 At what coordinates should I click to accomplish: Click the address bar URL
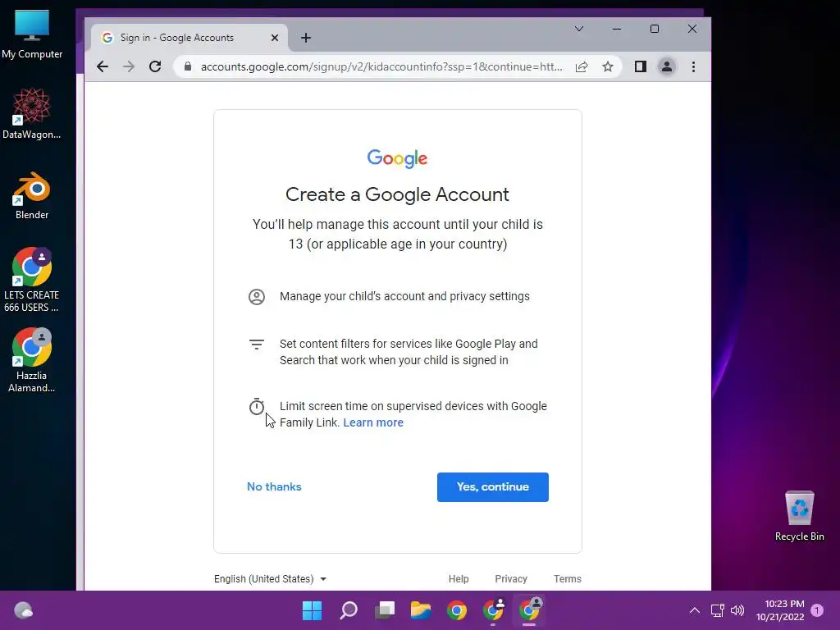click(x=381, y=66)
